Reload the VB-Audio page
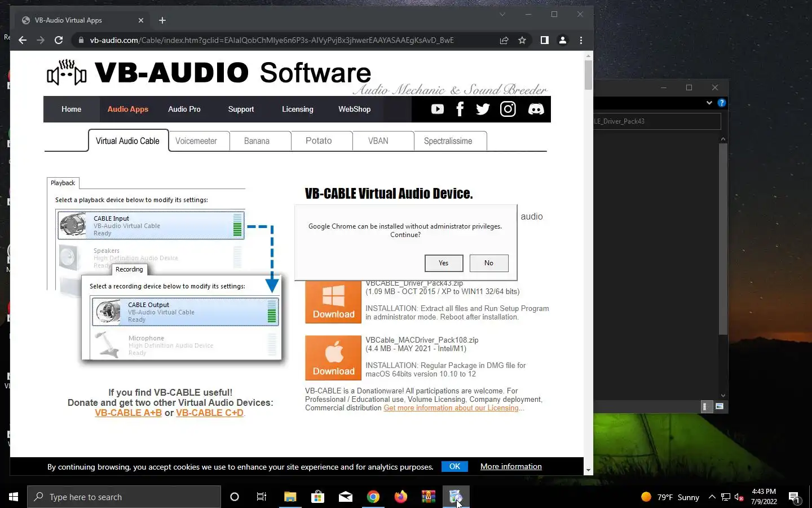Image resolution: width=812 pixels, height=508 pixels. click(x=59, y=40)
